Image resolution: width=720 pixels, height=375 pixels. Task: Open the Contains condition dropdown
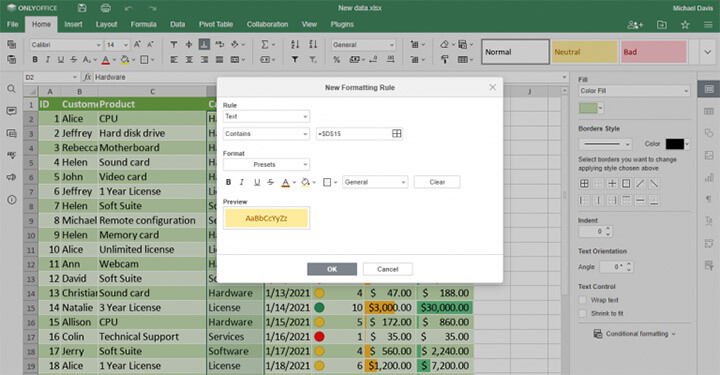tap(266, 134)
